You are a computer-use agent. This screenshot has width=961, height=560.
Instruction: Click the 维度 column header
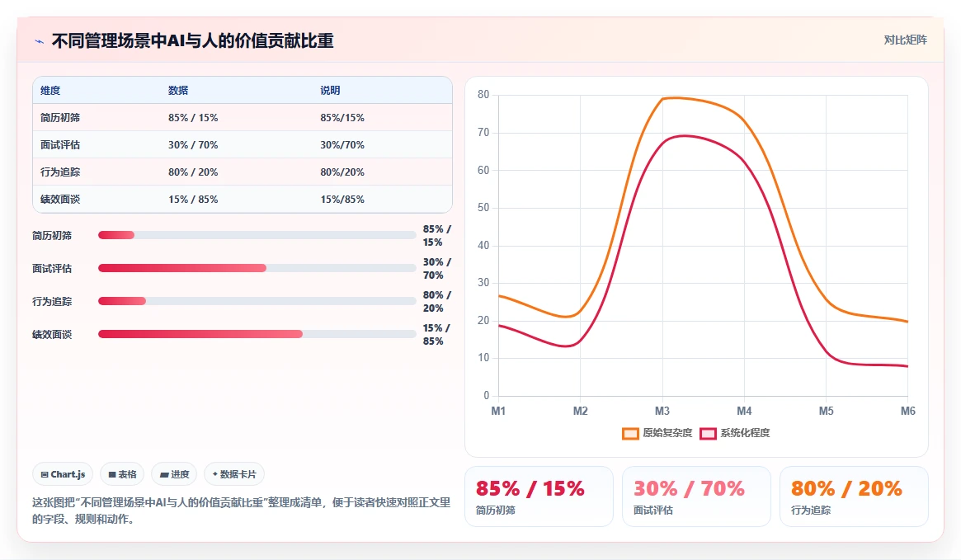(50, 91)
